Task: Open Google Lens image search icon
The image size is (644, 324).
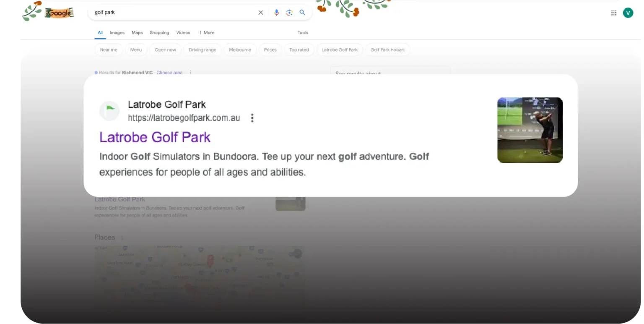Action: point(289,13)
